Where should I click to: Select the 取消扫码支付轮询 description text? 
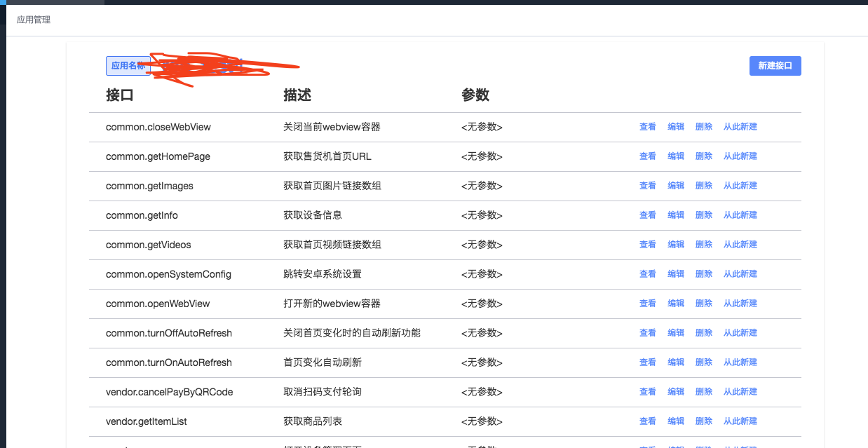coord(323,392)
